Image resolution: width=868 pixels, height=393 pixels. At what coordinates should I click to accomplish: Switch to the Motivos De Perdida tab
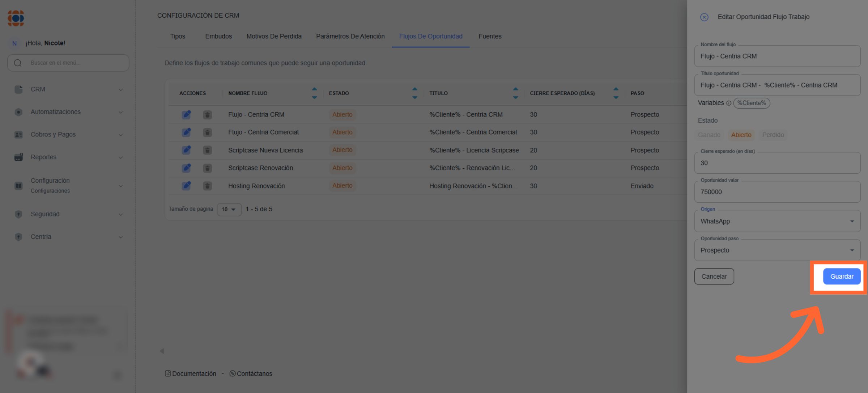pos(274,36)
